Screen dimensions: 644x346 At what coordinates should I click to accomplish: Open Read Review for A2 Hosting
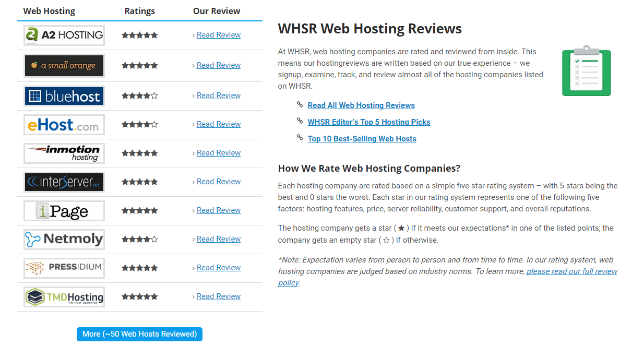(x=219, y=35)
